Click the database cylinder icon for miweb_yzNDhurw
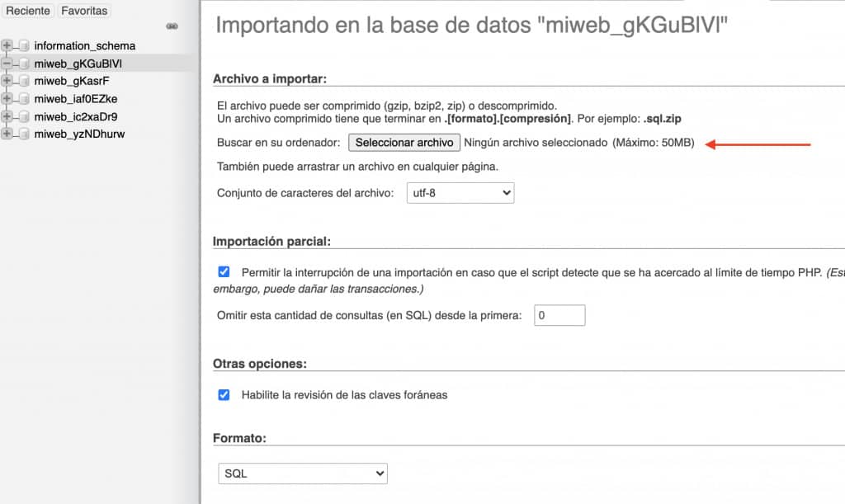Viewport: 845px width, 504px height. click(24, 134)
